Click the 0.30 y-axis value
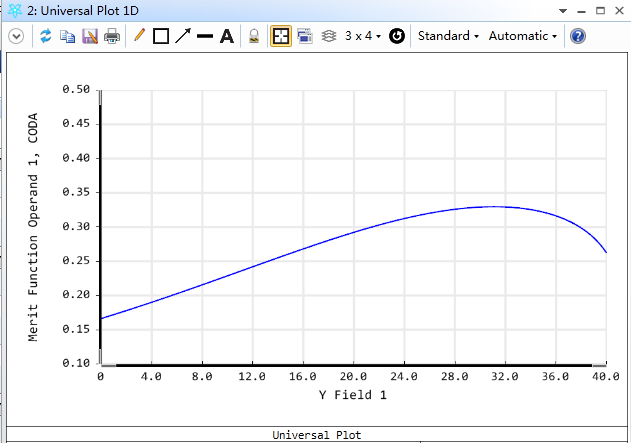The height and width of the screenshot is (443, 631). pos(76,227)
